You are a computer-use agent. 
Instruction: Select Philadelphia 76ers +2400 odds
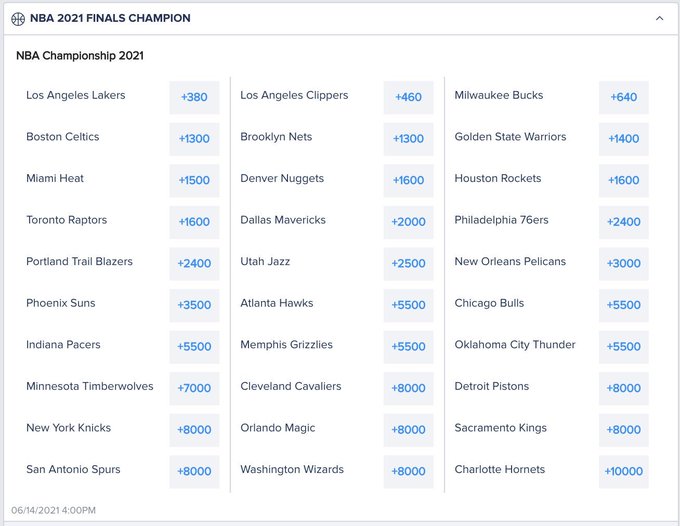point(624,222)
